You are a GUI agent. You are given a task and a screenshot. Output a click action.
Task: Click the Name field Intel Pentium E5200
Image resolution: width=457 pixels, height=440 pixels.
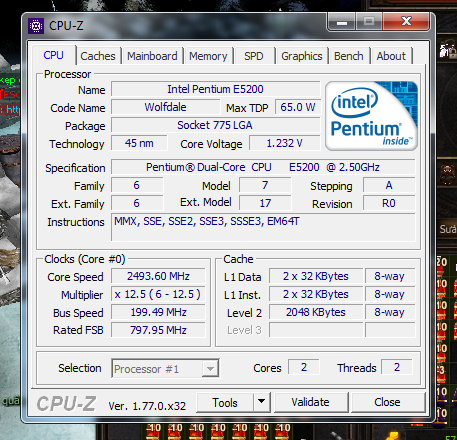215,89
